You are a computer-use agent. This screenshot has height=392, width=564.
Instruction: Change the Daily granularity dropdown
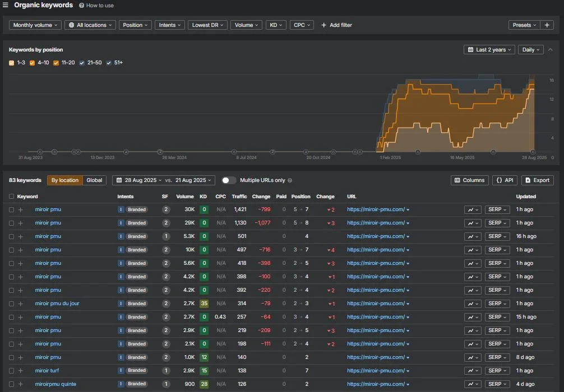[530, 50]
